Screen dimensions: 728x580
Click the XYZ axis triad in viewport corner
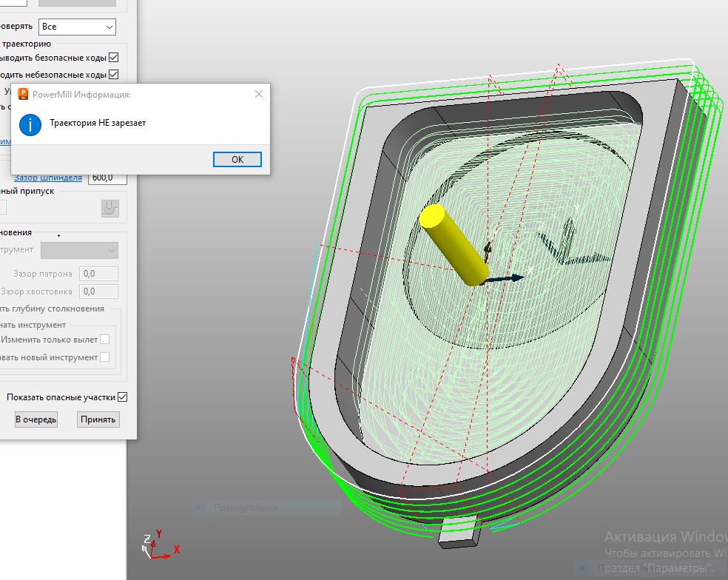click(x=161, y=544)
